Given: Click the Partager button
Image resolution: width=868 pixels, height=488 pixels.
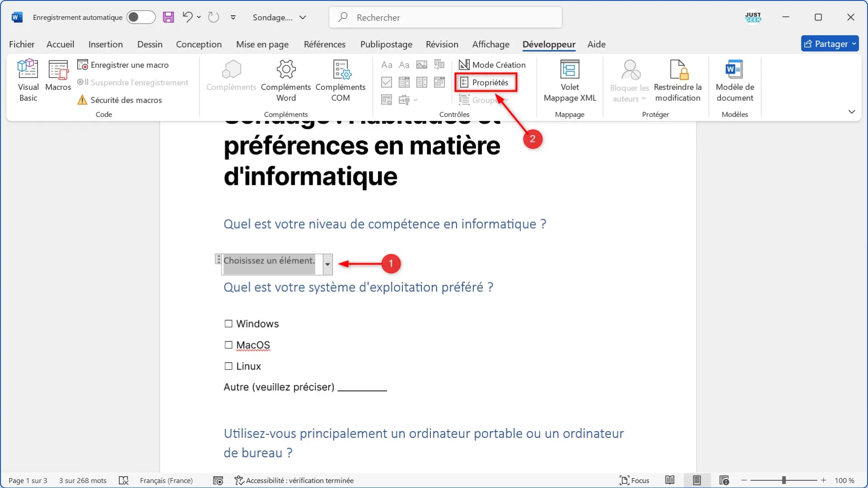Looking at the screenshot, I should 830,44.
